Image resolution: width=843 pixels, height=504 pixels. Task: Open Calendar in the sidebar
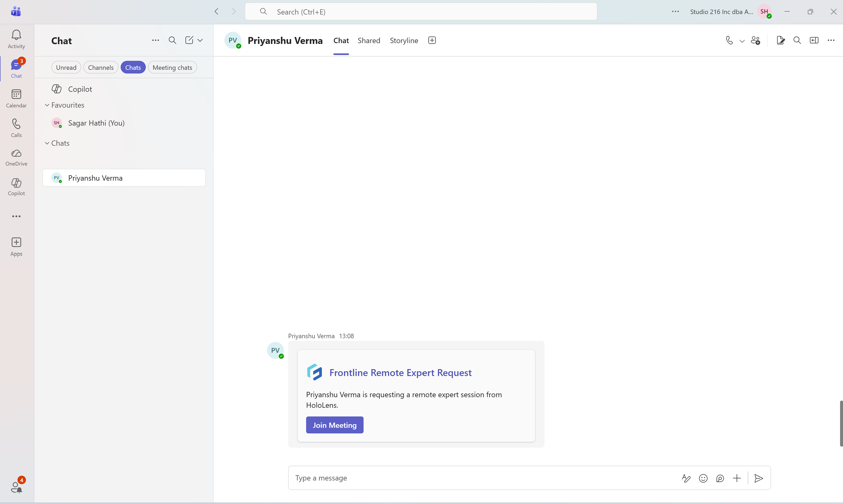(16, 98)
